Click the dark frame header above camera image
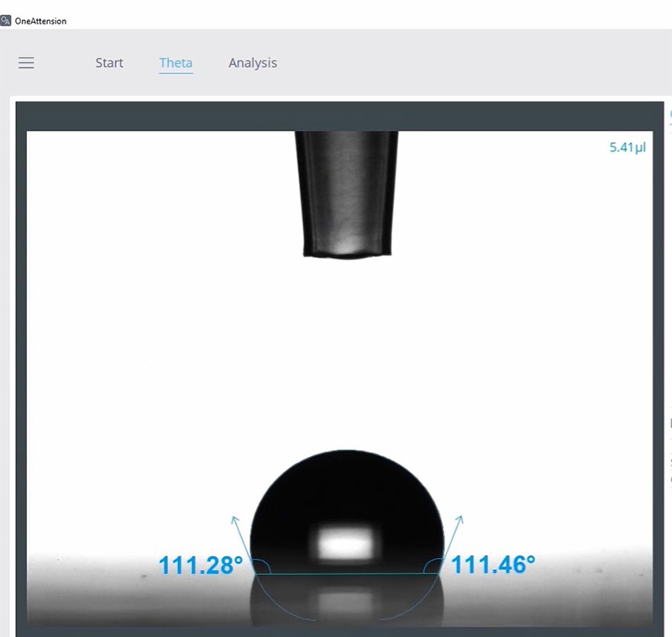Image resolution: width=672 pixels, height=637 pixels. (x=336, y=116)
